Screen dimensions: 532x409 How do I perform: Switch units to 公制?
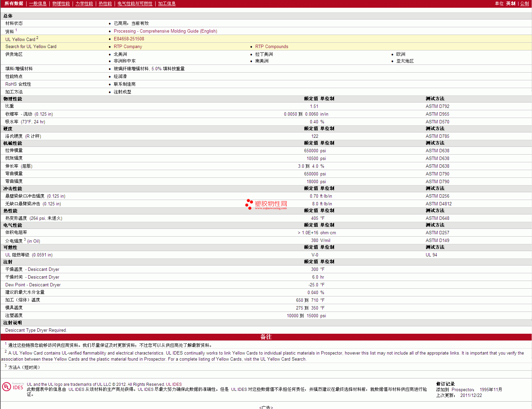525,3
